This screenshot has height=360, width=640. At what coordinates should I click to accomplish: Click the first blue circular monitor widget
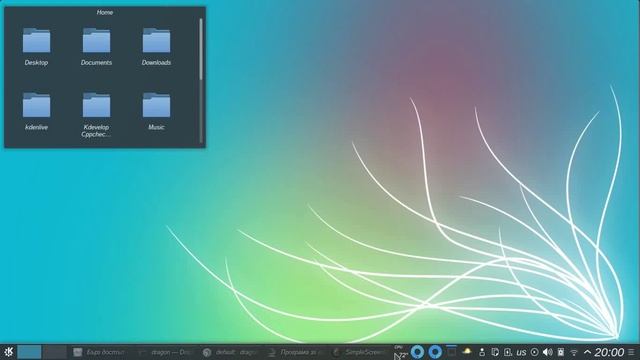tap(417, 352)
